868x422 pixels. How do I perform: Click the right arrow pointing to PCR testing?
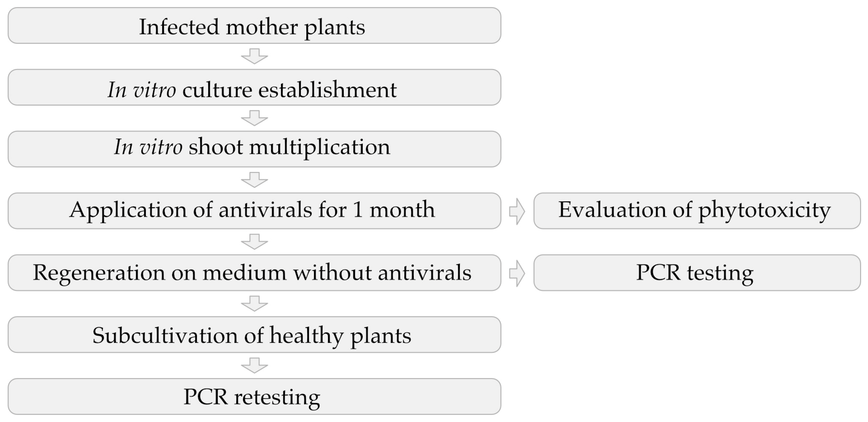[517, 273]
